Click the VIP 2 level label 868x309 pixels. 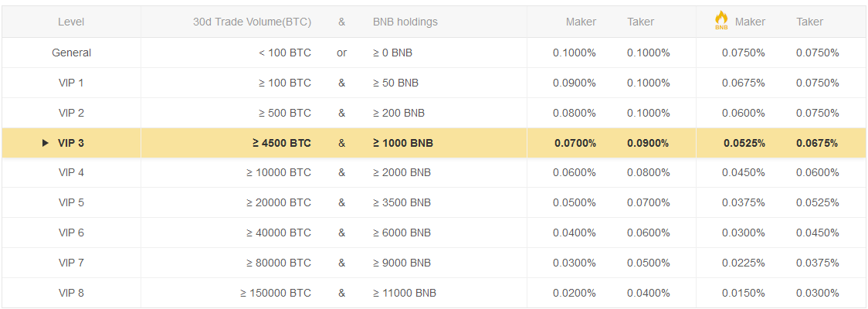[x=71, y=113]
